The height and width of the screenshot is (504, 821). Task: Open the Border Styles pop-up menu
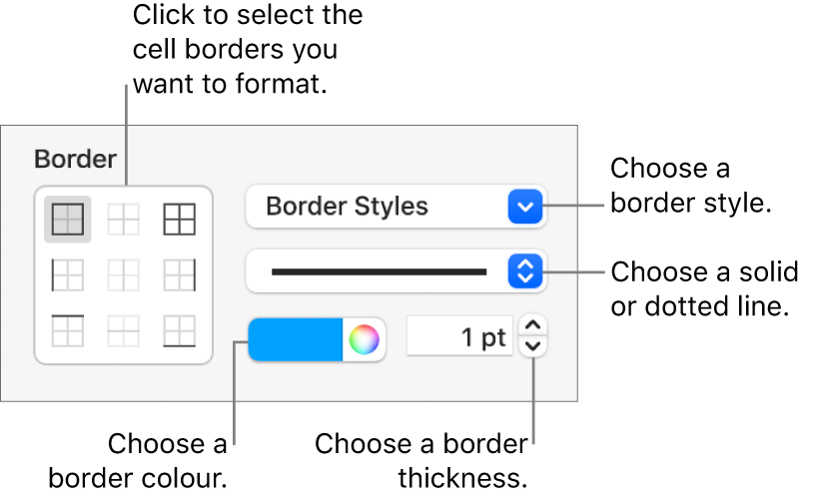(380, 207)
